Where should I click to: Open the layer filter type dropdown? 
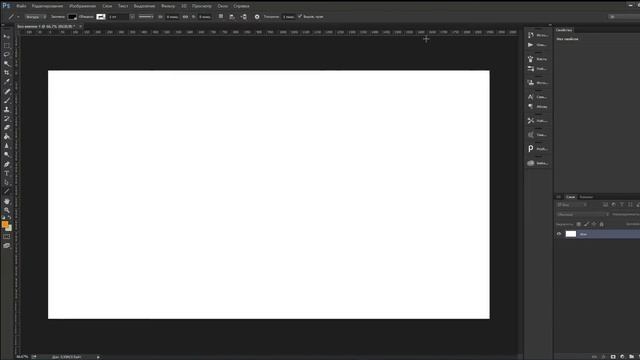coord(572,204)
